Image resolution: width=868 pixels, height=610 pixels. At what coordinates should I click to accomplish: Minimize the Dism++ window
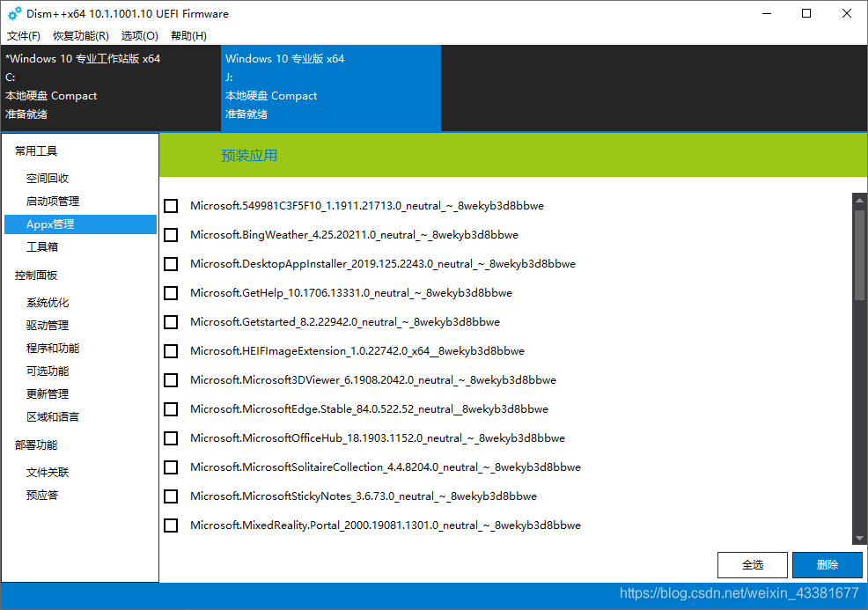(767, 13)
